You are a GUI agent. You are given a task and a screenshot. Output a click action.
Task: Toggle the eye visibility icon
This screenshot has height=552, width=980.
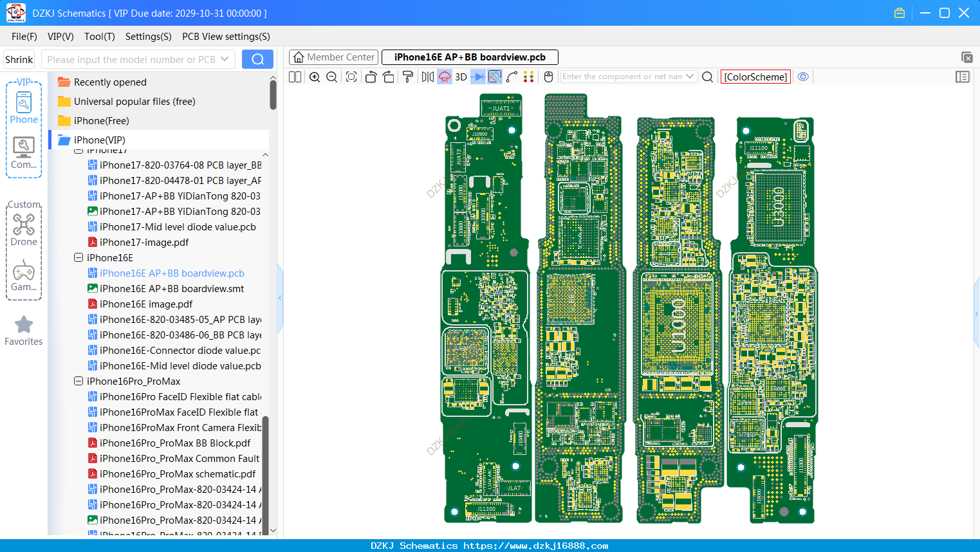(803, 77)
